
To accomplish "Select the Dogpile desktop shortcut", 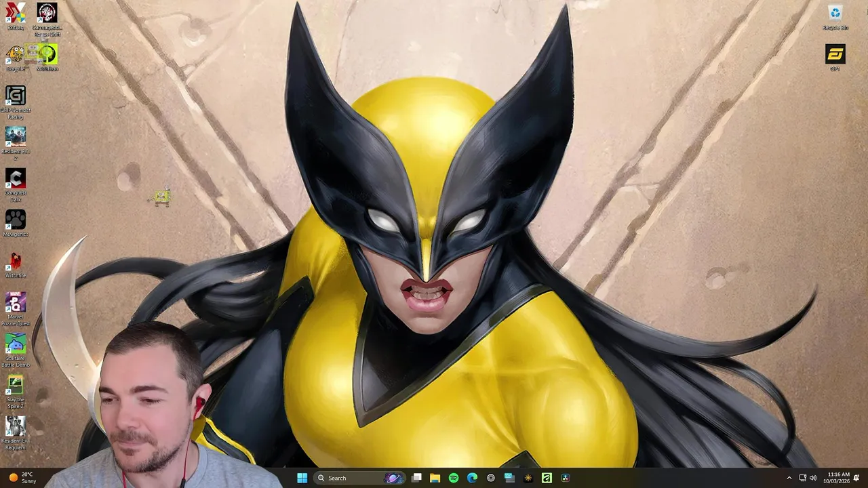I will (15, 58).
